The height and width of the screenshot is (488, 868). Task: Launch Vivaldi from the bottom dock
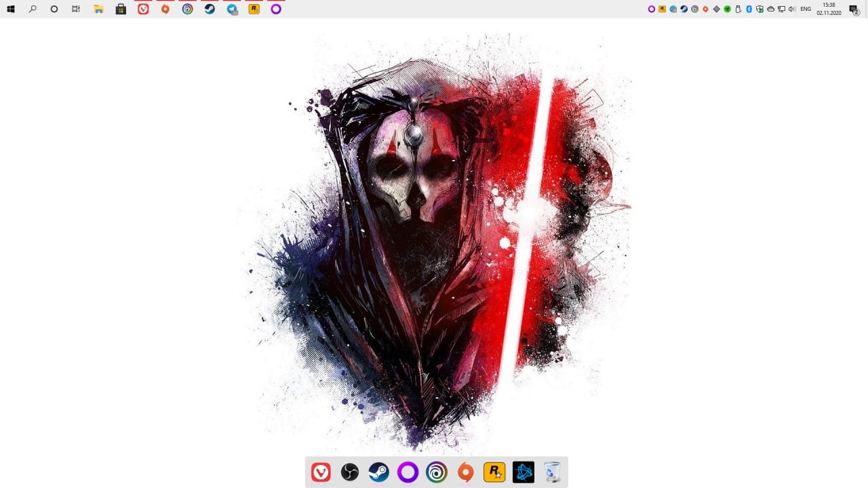tap(321, 472)
